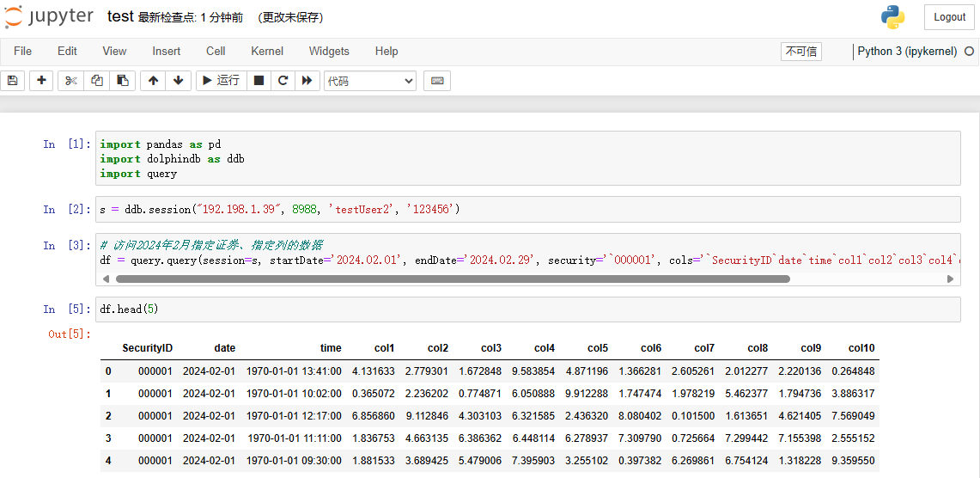Image resolution: width=980 pixels, height=478 pixels.
Task: Click the time column header
Action: point(331,348)
